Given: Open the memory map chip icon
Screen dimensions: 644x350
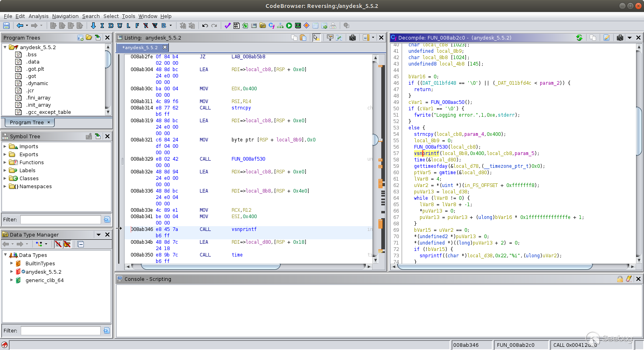Looking at the screenshot, I should click(x=298, y=26).
